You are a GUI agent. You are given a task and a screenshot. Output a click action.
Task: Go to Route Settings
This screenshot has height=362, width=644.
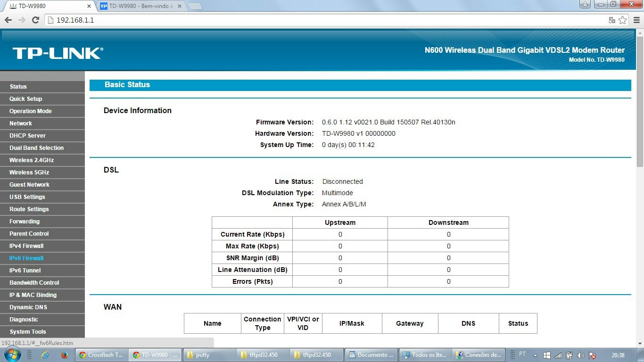(42, 209)
